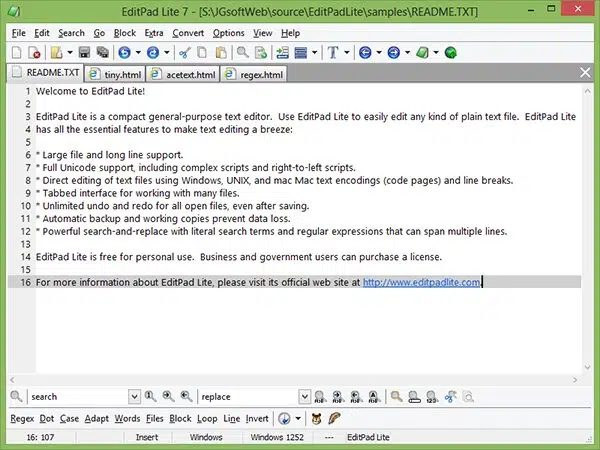Click the Save floppy disk icon
This screenshot has width=600, height=450.
click(84, 52)
